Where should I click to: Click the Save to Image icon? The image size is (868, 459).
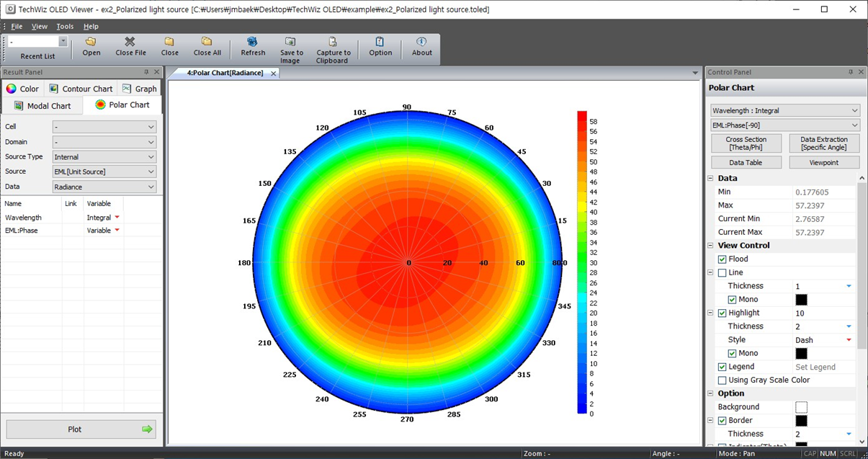pyautogui.click(x=290, y=42)
